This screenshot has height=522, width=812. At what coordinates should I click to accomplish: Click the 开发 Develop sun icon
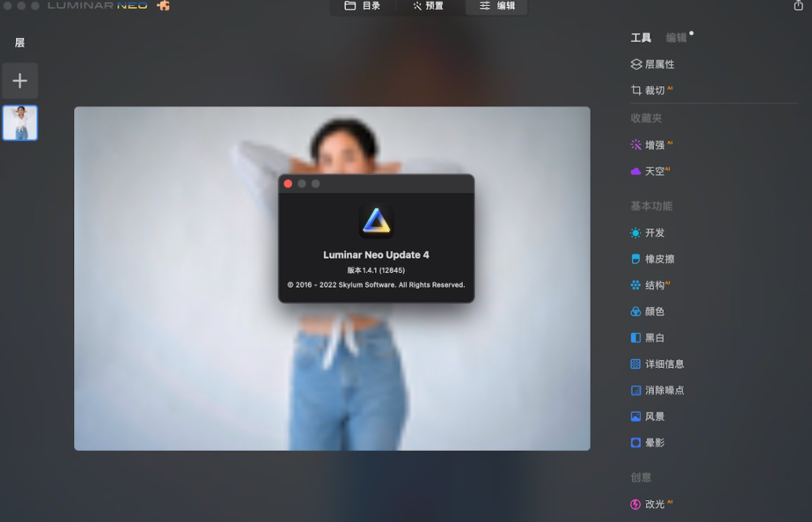635,233
